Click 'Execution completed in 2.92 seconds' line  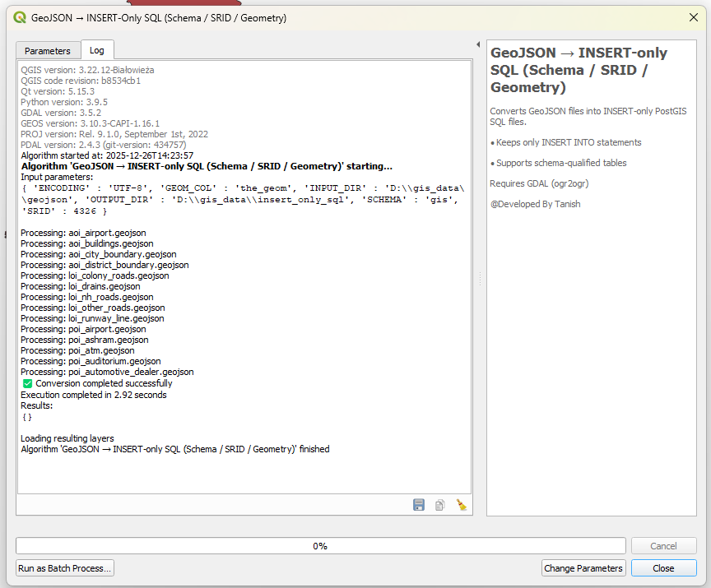pyautogui.click(x=94, y=395)
